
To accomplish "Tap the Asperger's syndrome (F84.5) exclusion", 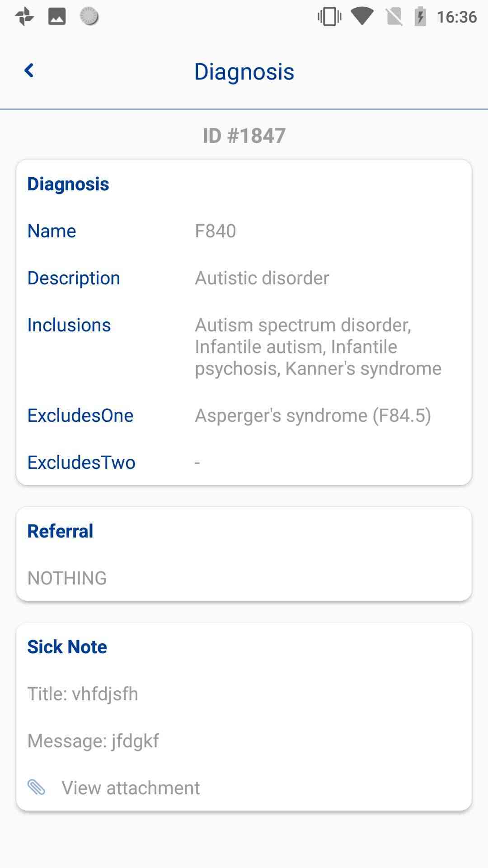I will click(313, 415).
